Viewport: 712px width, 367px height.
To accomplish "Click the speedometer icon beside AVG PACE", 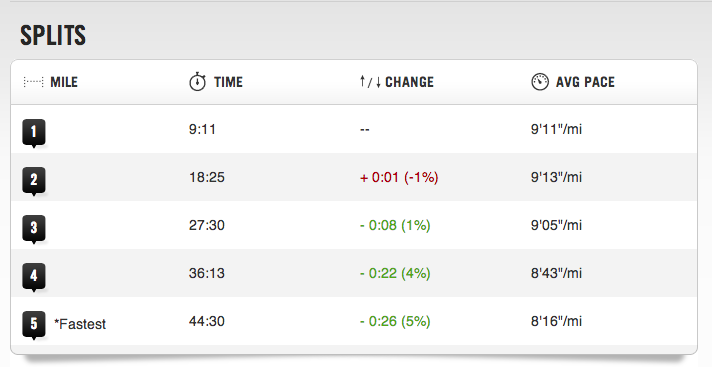I will pyautogui.click(x=540, y=82).
